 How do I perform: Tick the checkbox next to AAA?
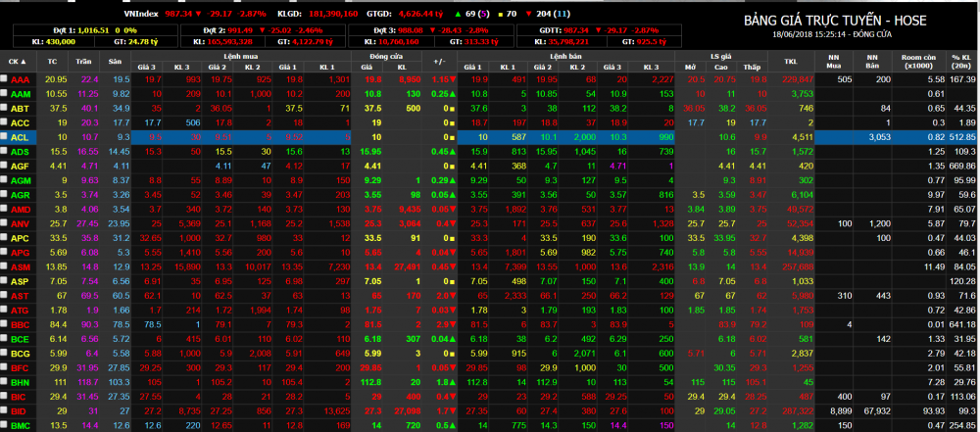(5, 78)
